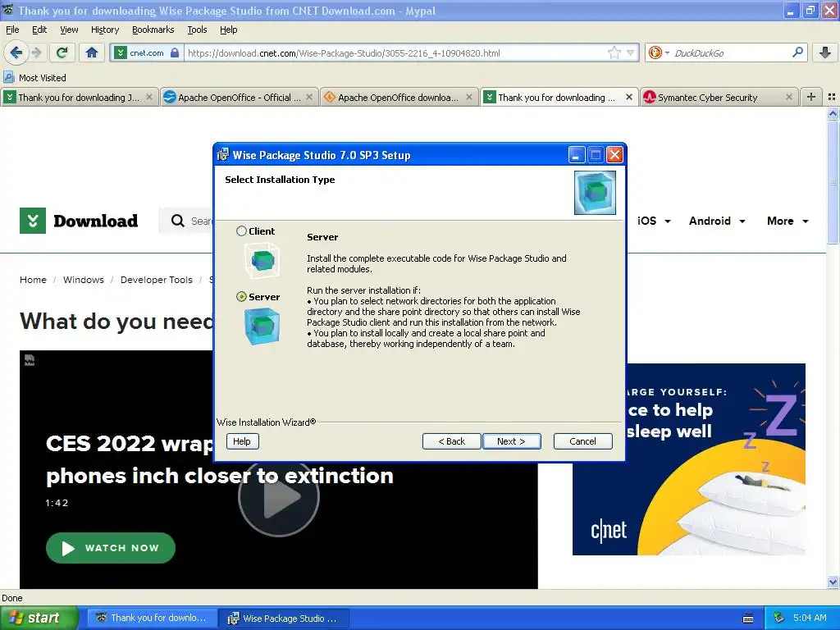Open the File menu
Viewport: 840px width, 630px height.
tap(12, 30)
